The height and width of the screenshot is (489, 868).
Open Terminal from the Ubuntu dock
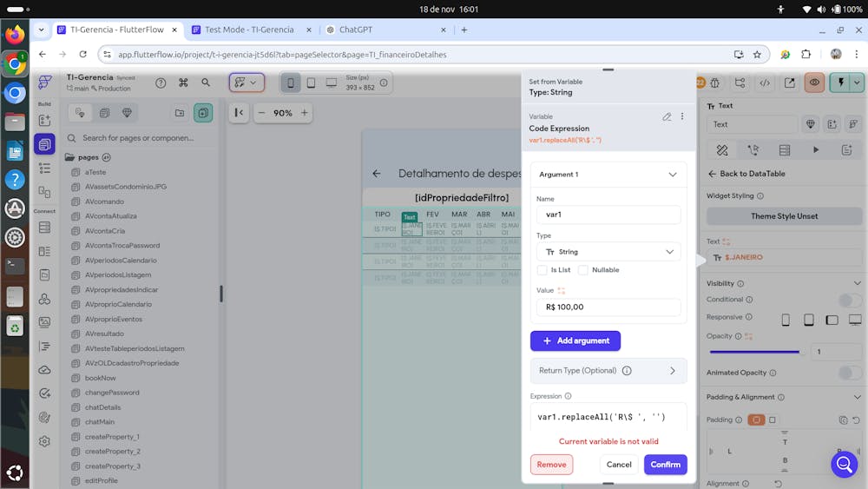(x=15, y=267)
